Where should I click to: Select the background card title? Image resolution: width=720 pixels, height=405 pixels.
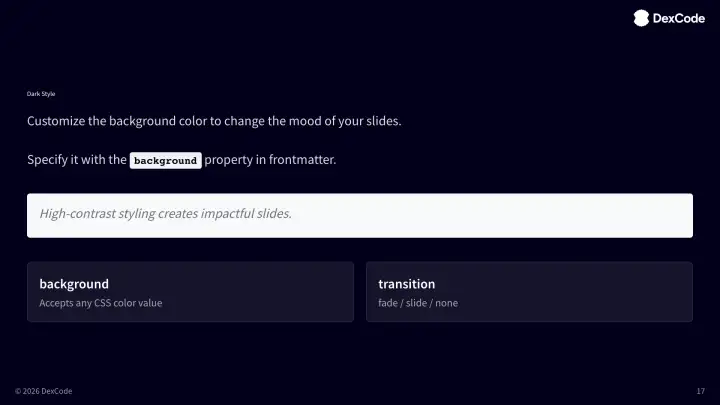tap(74, 284)
